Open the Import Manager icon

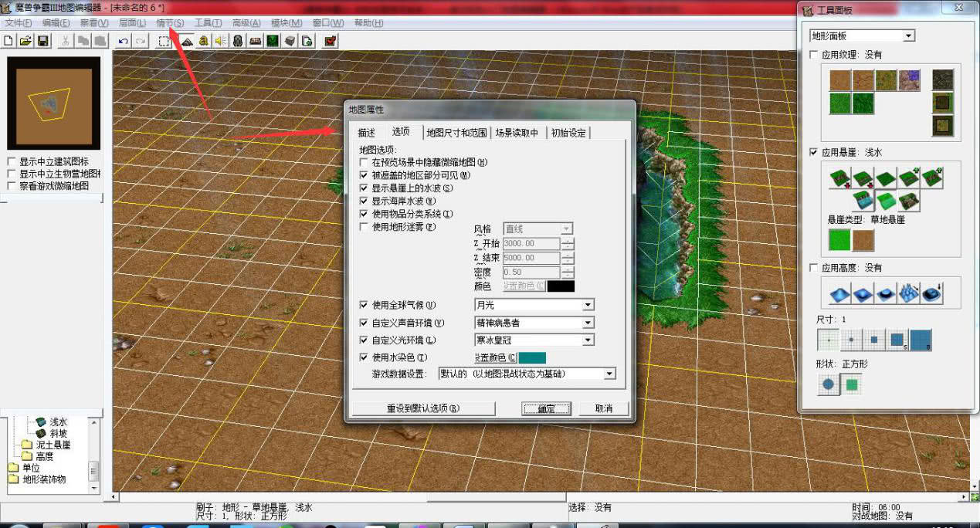point(307,41)
